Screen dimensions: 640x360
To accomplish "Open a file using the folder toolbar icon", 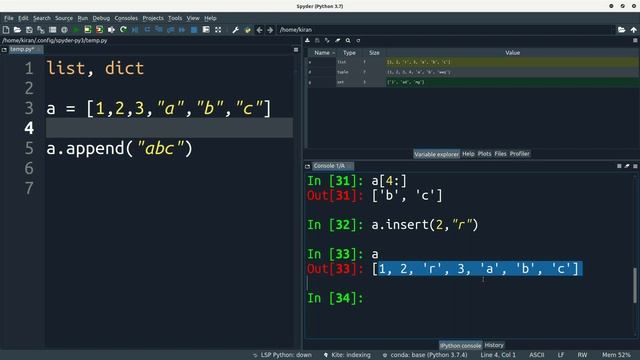I will pos(17,30).
